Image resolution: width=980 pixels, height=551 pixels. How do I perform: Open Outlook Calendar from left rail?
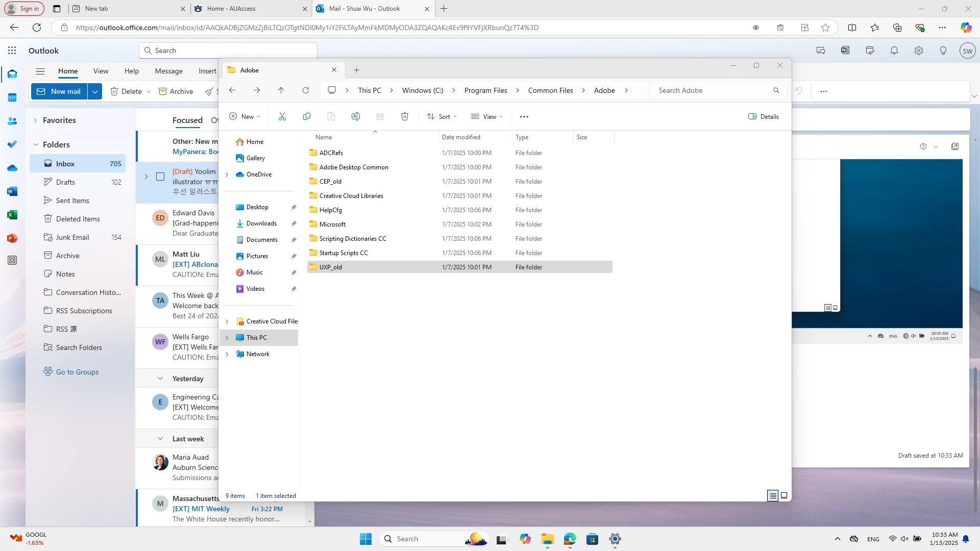pos(12,97)
